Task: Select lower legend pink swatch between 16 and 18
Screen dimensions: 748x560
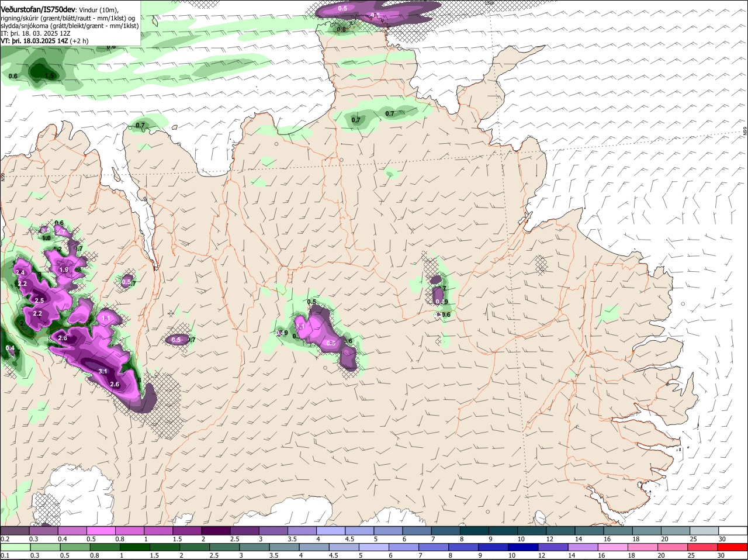Action: [614, 547]
